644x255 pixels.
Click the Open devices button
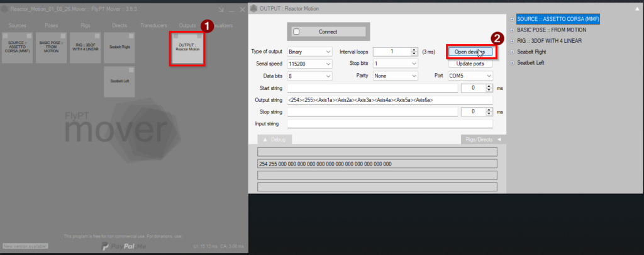tap(470, 52)
